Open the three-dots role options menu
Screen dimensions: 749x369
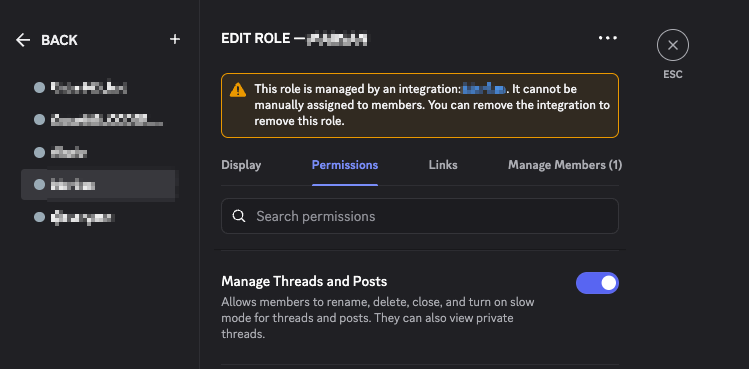pos(608,38)
